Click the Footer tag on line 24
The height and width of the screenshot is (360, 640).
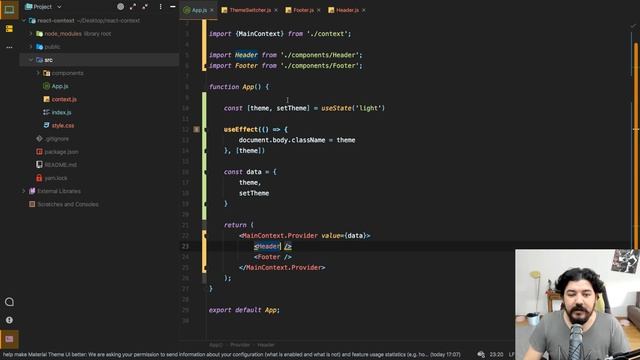[x=273, y=257]
